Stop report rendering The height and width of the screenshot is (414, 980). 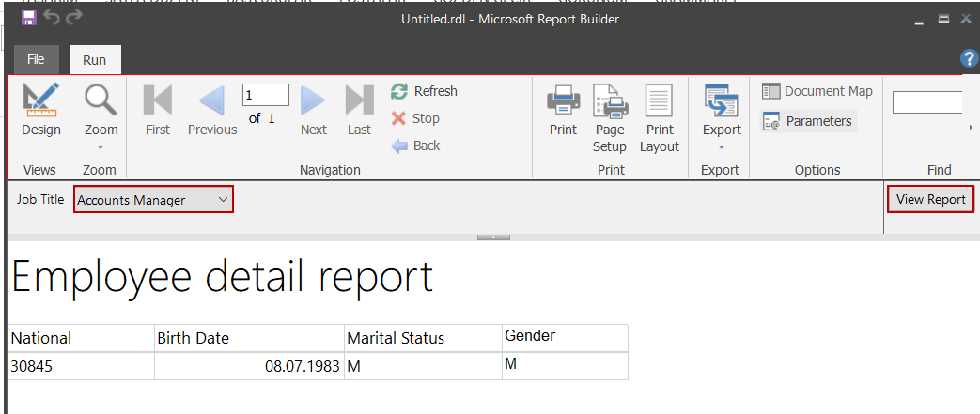click(415, 118)
